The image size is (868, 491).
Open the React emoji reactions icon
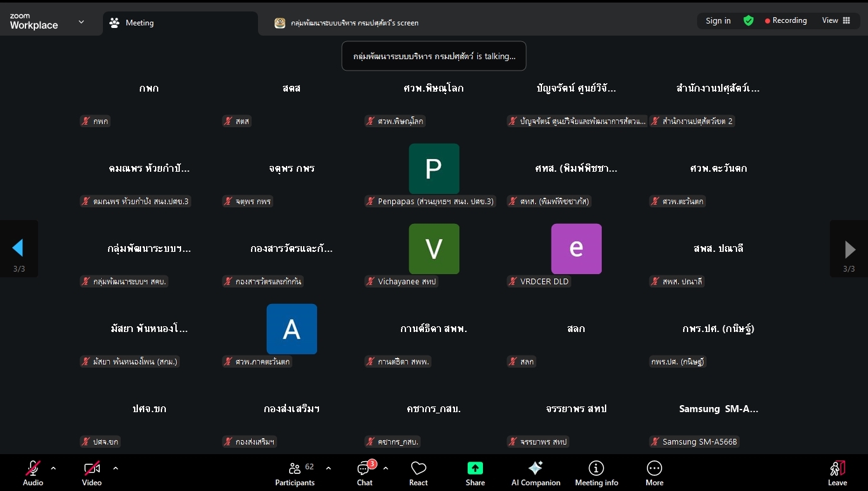[418, 469]
